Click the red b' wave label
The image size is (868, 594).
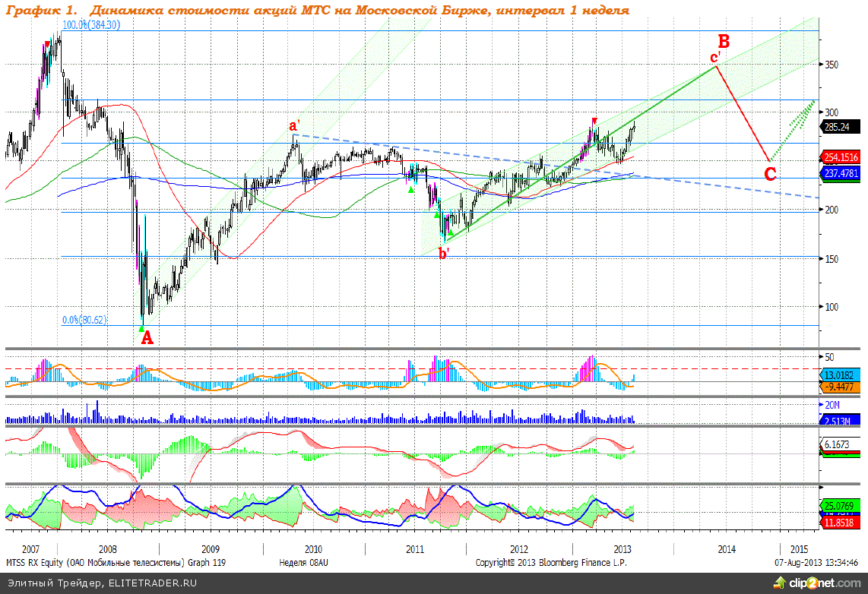click(x=444, y=254)
